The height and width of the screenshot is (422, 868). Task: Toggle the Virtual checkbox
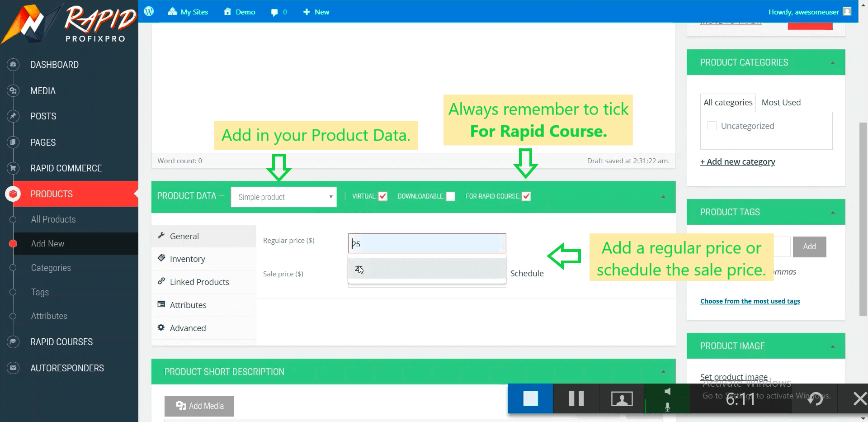(x=383, y=196)
